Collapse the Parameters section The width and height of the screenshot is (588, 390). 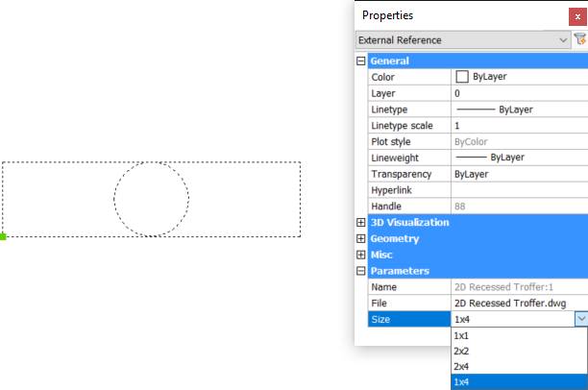pos(361,271)
